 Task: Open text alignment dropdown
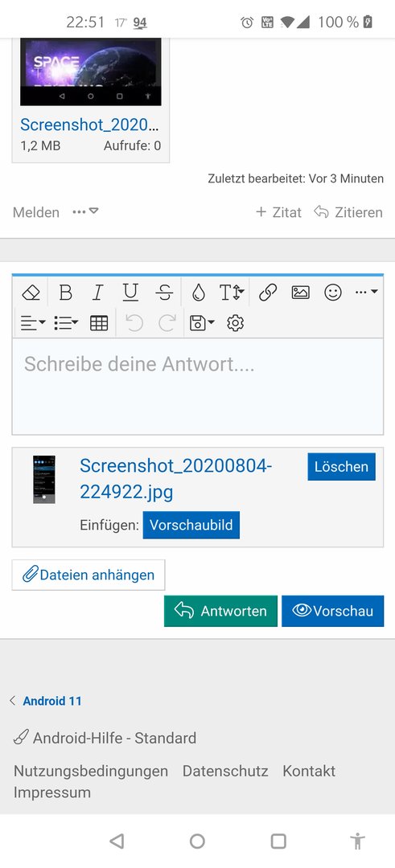click(x=33, y=323)
